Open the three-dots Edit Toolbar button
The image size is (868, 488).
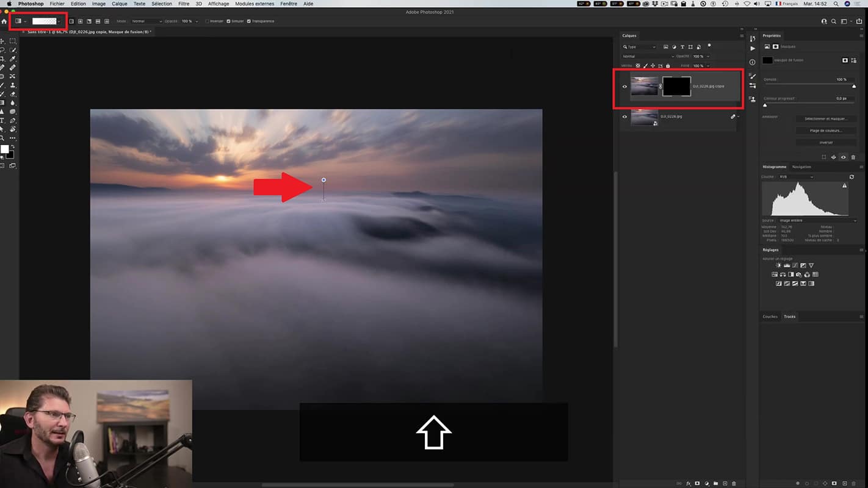pos(12,138)
